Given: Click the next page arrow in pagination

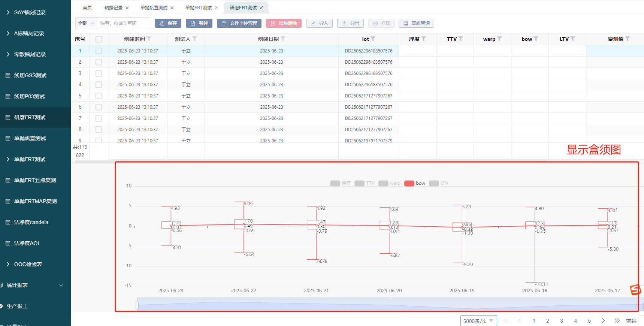Looking at the screenshot, I should click(603, 321).
